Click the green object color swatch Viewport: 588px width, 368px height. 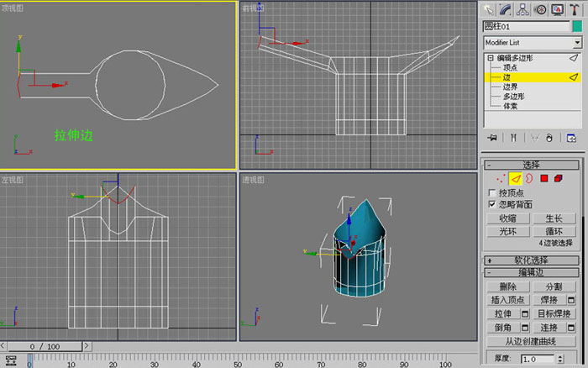coord(577,26)
